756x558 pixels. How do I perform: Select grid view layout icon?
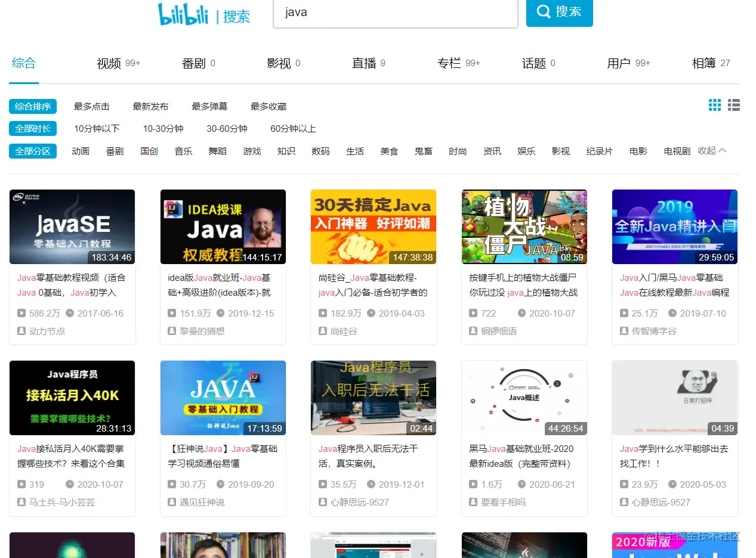click(715, 106)
